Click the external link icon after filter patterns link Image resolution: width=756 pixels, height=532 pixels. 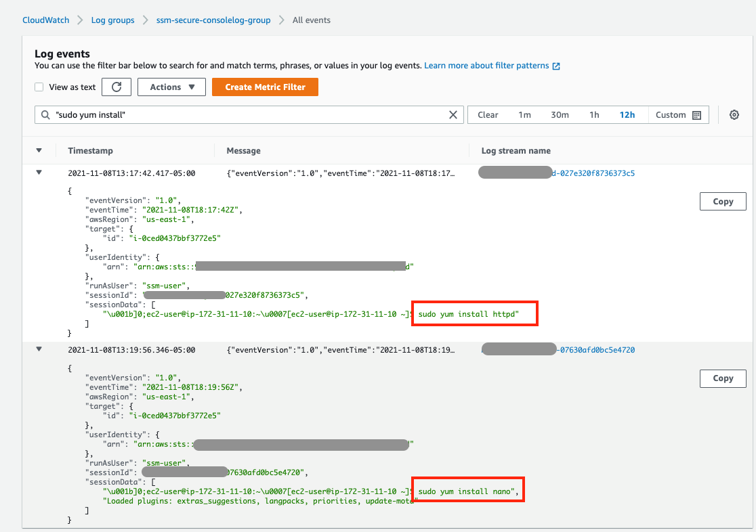(x=557, y=65)
